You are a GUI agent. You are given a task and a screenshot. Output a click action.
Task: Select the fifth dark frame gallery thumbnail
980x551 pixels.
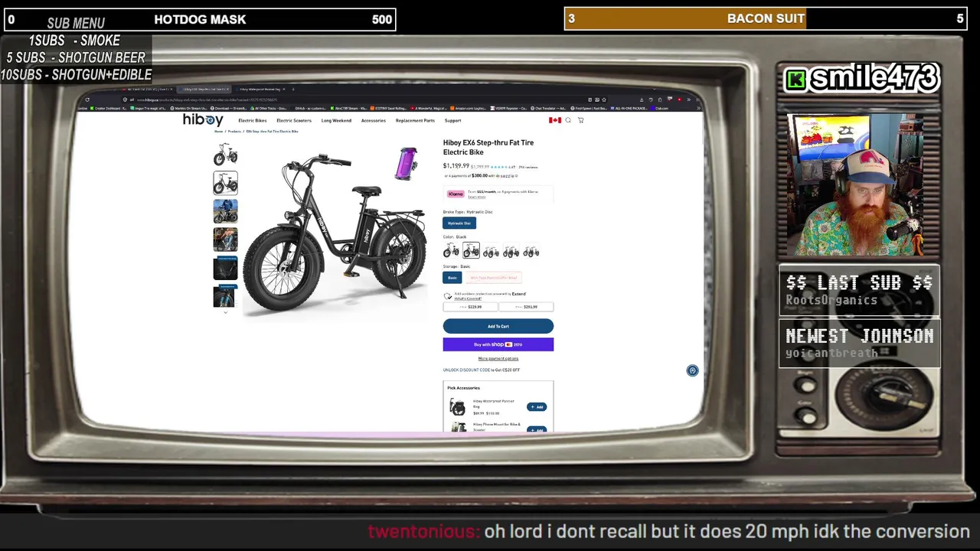pyautogui.click(x=225, y=268)
